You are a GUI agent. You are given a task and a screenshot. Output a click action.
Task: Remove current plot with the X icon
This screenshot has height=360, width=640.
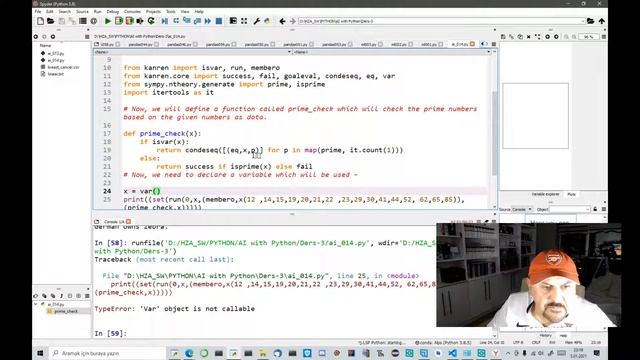529,37
